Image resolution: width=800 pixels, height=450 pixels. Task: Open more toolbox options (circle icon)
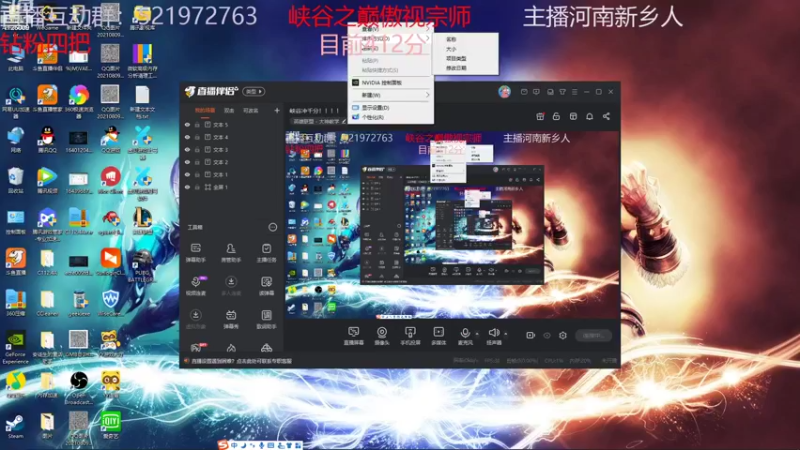(x=272, y=227)
